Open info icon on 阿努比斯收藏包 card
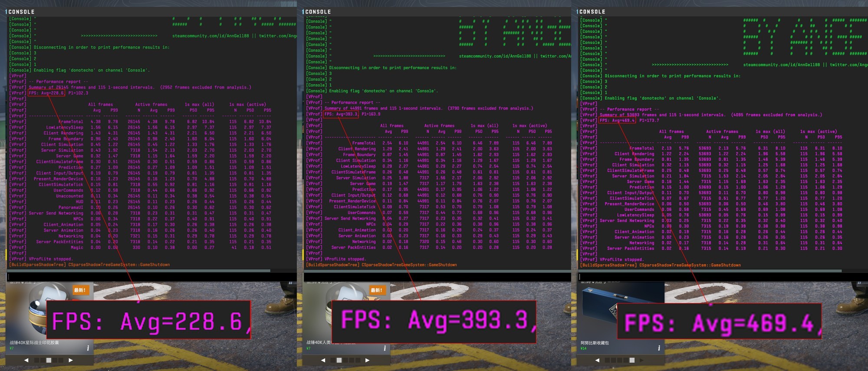The width and height of the screenshot is (868, 371). click(x=659, y=348)
